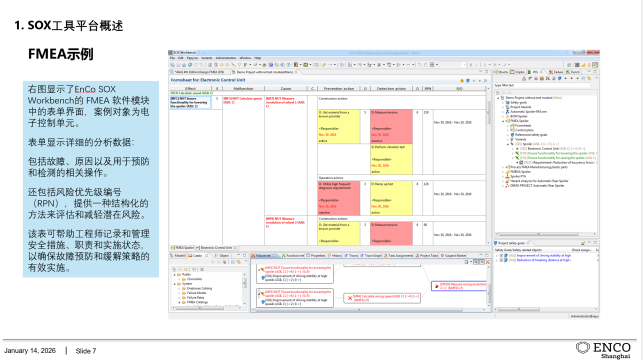Open the Suspect Marker tab
This screenshot has width=643, height=360.
pos(453,255)
